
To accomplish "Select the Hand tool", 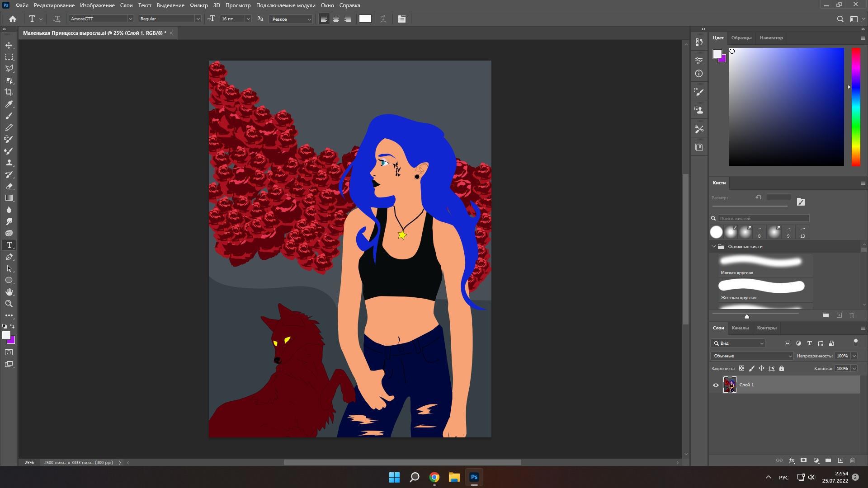I will 9,292.
